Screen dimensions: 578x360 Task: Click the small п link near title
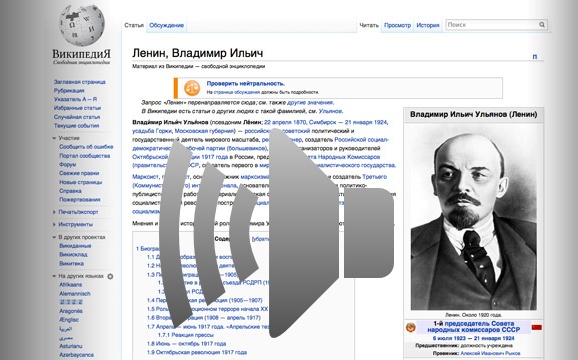[x=535, y=56]
